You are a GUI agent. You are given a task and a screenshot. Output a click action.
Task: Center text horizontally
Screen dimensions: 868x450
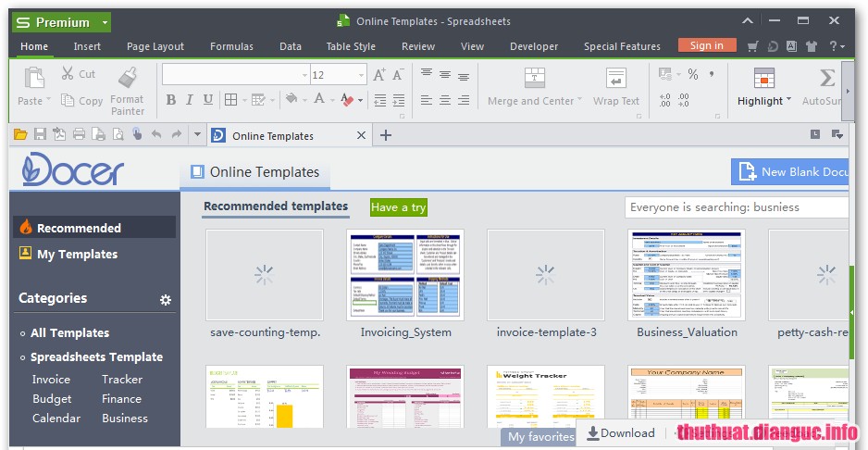[444, 100]
